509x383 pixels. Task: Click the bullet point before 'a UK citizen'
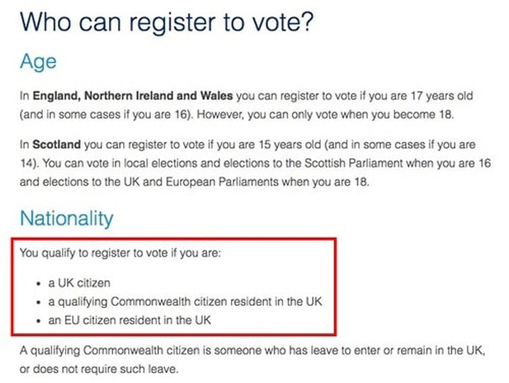point(39,284)
